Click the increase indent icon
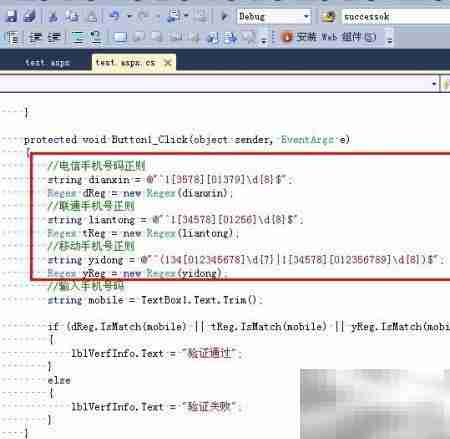This screenshot has width=450, height=439. tap(54, 38)
